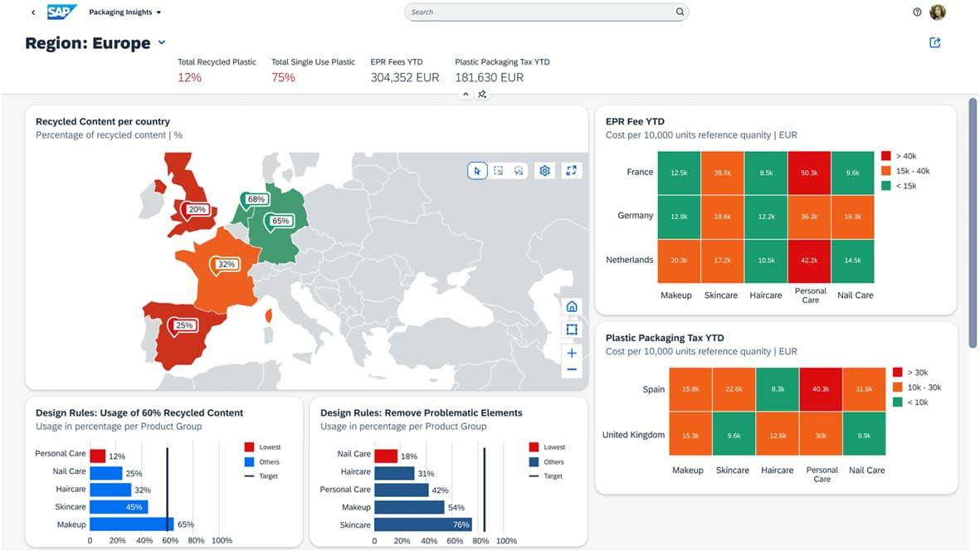Click the map settings gear icon
Image resolution: width=980 pixels, height=551 pixels.
click(544, 170)
